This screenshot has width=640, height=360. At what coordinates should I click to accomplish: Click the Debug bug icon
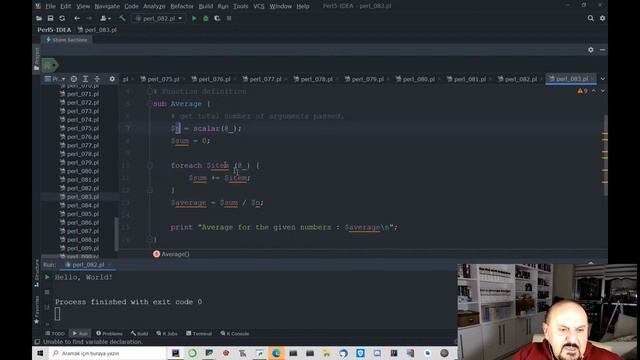(x=206, y=18)
